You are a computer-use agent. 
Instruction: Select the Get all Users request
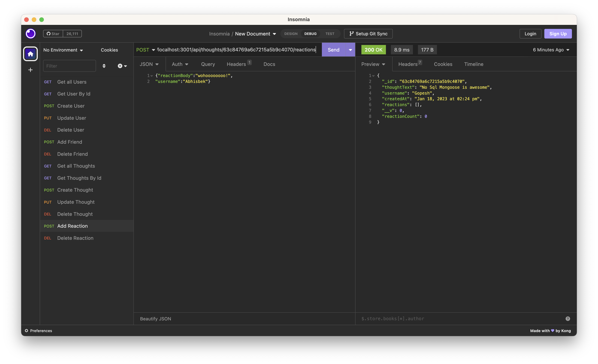point(86,82)
